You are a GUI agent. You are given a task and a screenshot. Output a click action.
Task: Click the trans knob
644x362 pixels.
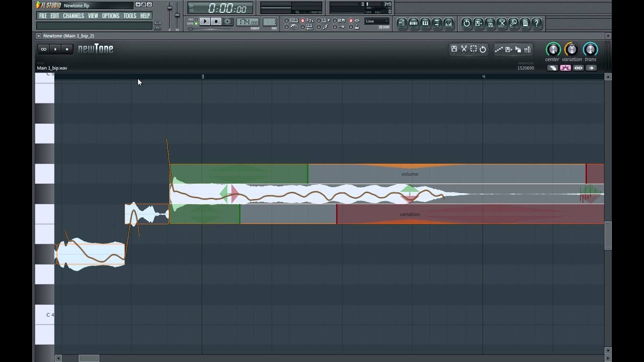coord(590,49)
